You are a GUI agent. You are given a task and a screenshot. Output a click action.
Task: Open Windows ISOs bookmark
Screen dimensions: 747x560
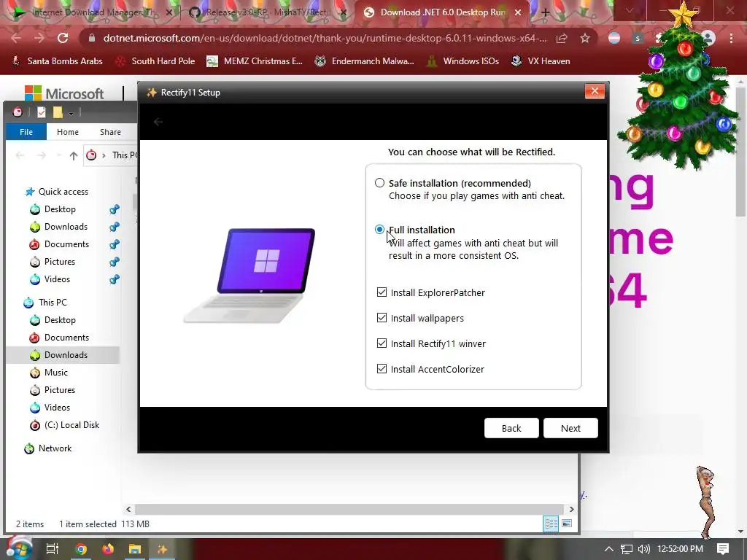click(462, 61)
